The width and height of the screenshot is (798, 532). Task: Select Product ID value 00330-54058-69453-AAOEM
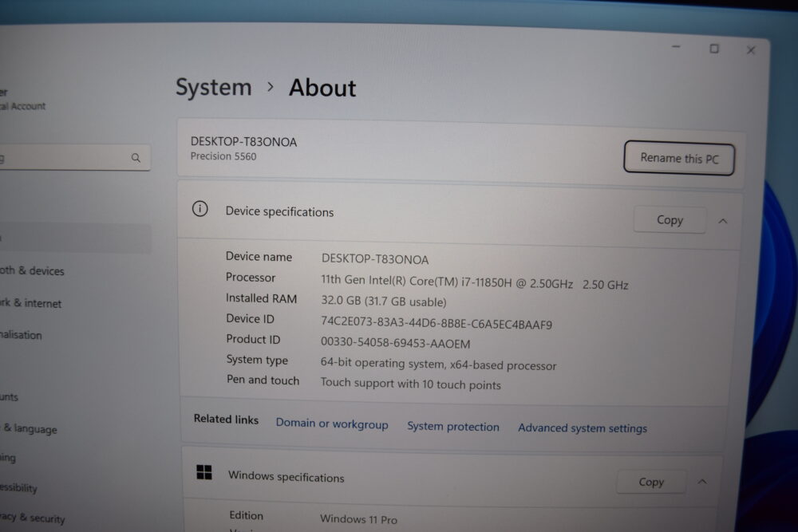(396, 343)
